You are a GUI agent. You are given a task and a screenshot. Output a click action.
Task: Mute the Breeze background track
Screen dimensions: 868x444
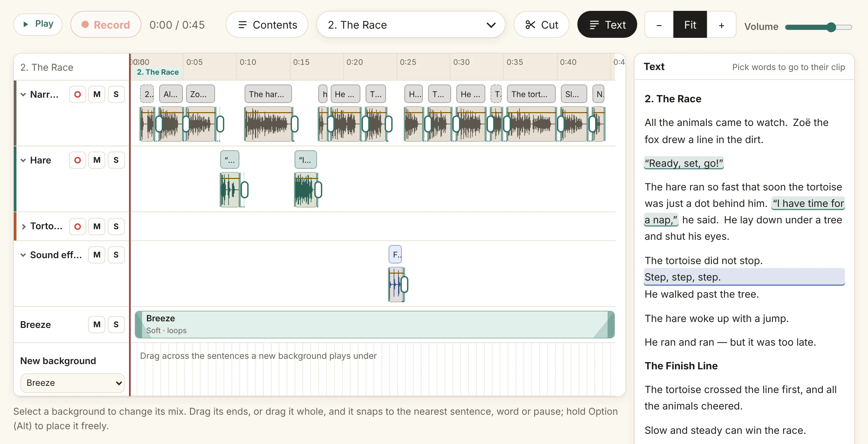97,324
